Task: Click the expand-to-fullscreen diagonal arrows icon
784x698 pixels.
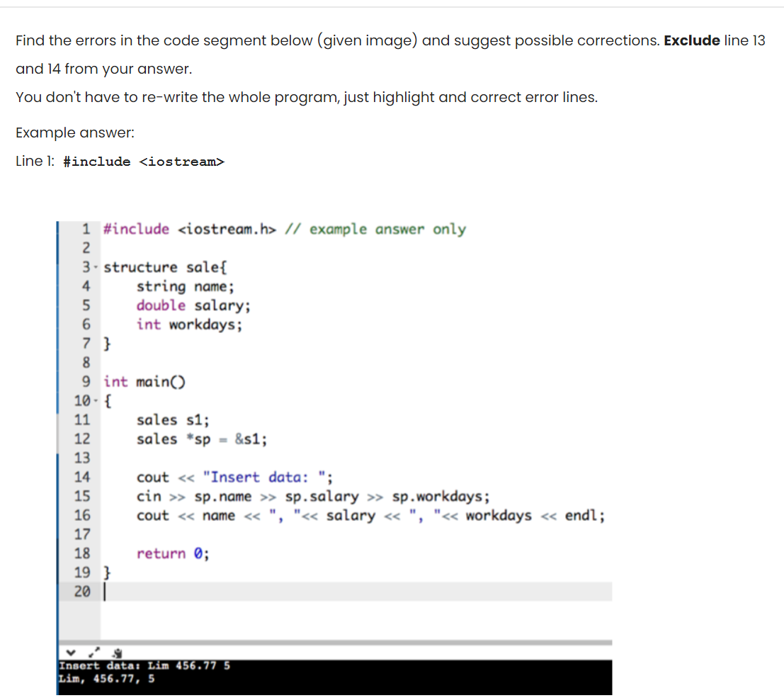Action: click(93, 652)
